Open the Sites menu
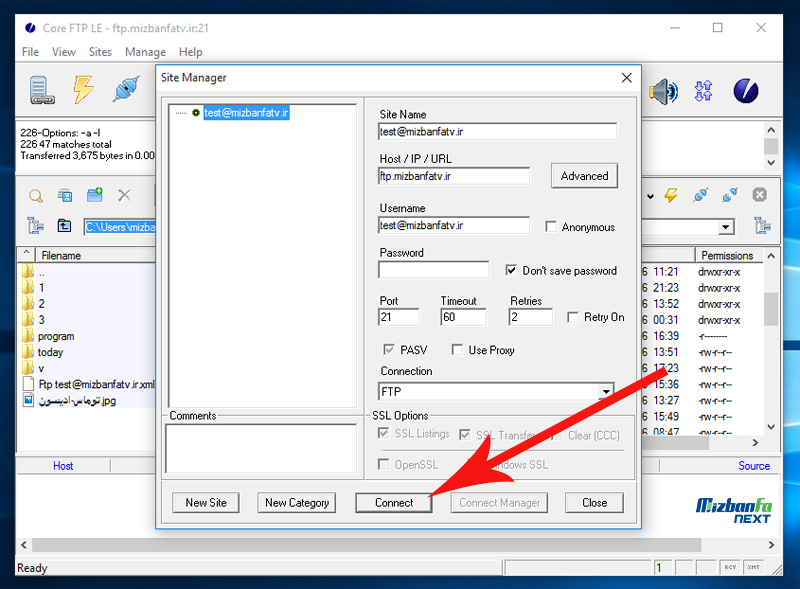This screenshot has height=589, width=800. click(x=100, y=52)
